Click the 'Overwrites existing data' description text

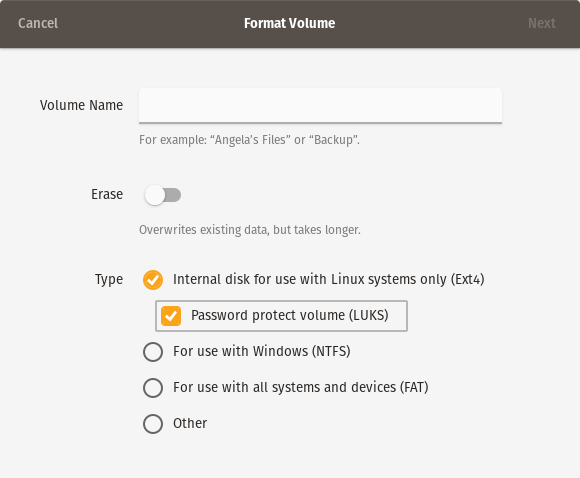[x=250, y=230]
